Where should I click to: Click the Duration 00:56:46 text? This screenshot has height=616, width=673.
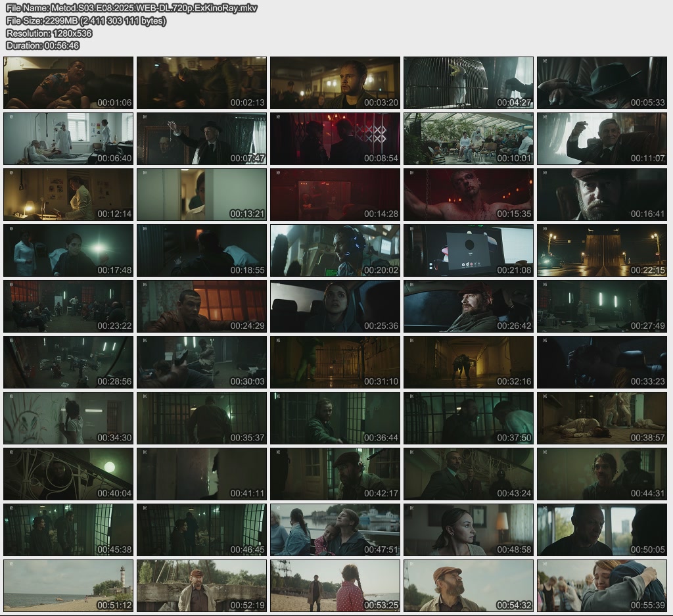43,45
